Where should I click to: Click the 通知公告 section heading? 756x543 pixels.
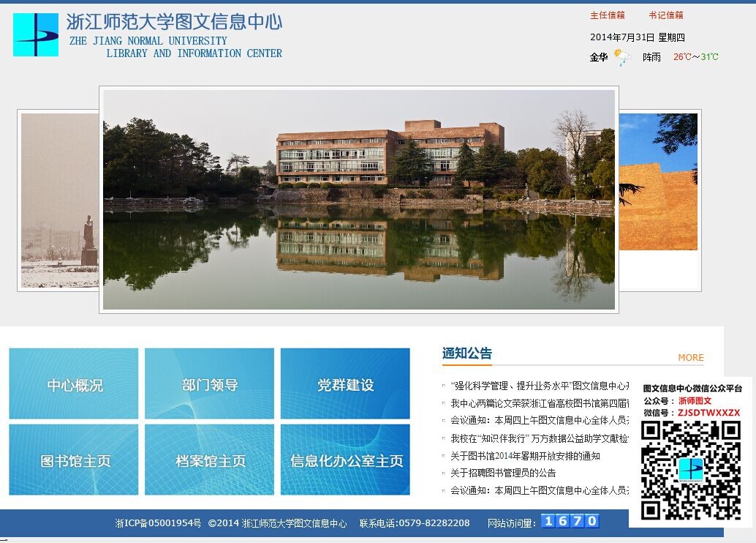466,353
